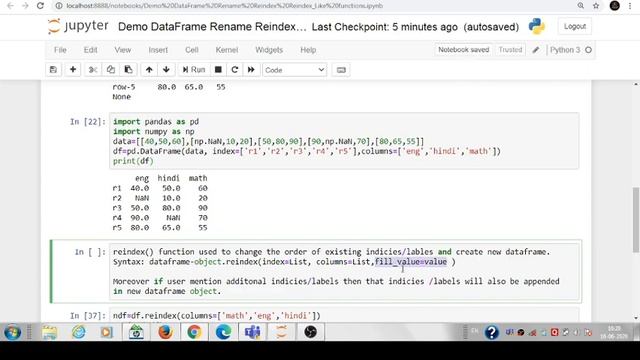Click the Trusted notebook indicator
Image resolution: width=640 pixels, height=360 pixels.
(x=510, y=50)
